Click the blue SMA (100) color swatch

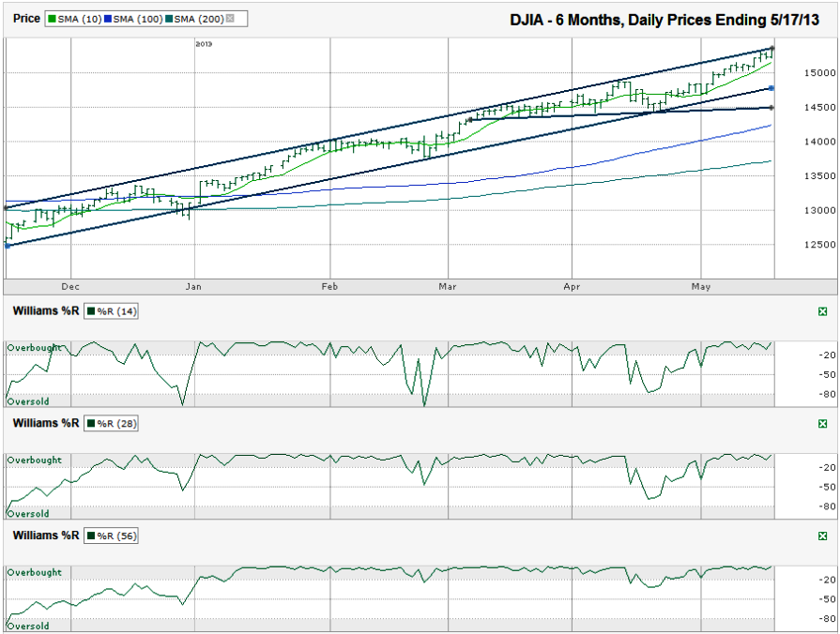[107, 19]
